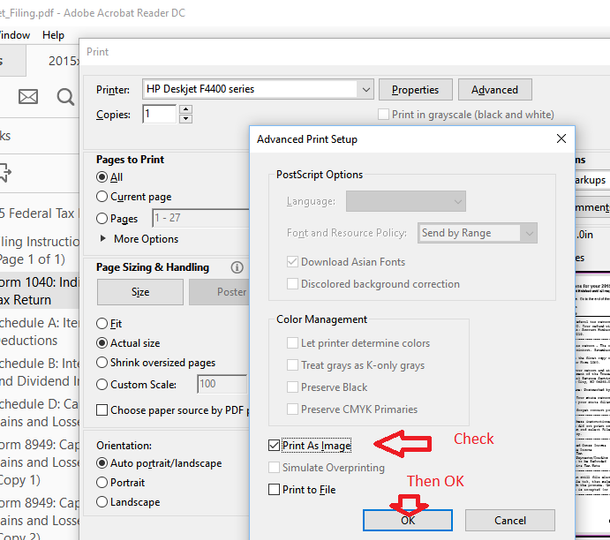Viewport: 610px width, 540px height.
Task: Click OK in Advanced Print Setup
Action: 408,520
